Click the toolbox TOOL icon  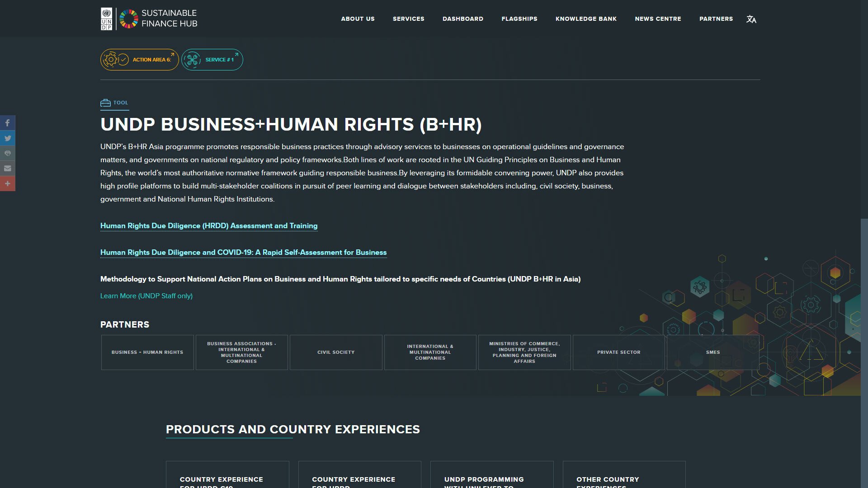click(x=105, y=103)
